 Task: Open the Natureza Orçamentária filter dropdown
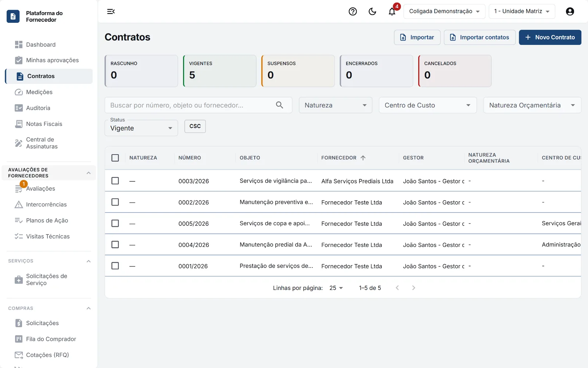point(532,105)
